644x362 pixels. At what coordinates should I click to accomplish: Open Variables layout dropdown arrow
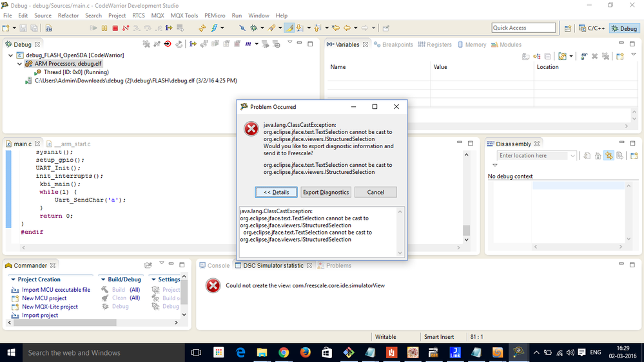tap(571, 56)
